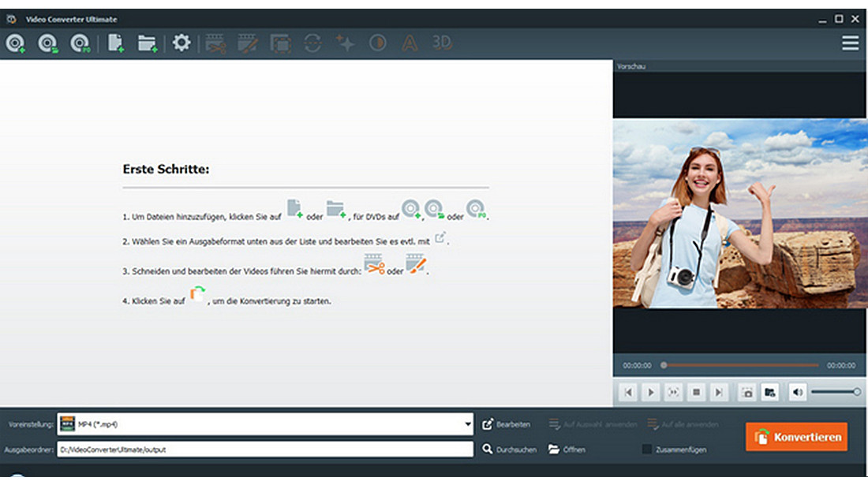Expand the Vorschau panel header
The height and width of the screenshot is (485, 868).
[x=631, y=67]
